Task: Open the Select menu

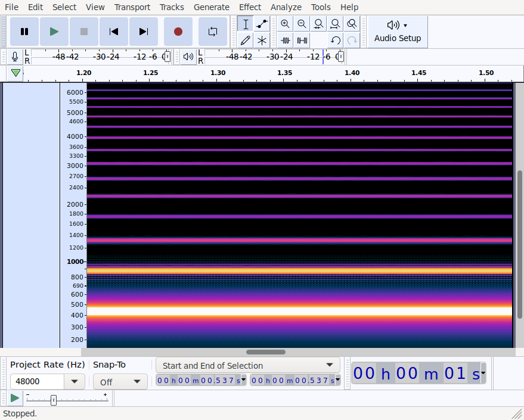Action: click(64, 7)
